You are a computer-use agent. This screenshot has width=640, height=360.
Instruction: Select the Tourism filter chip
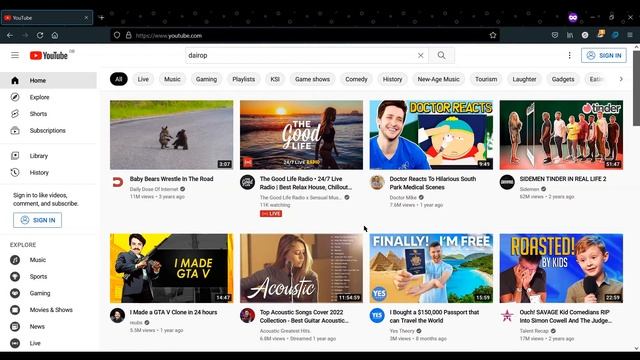tap(486, 79)
